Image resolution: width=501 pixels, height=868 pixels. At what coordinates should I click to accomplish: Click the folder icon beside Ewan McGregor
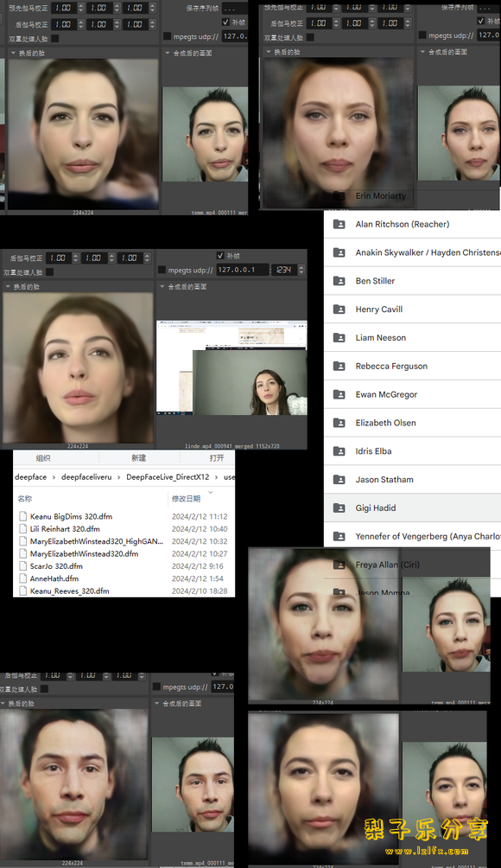point(339,394)
